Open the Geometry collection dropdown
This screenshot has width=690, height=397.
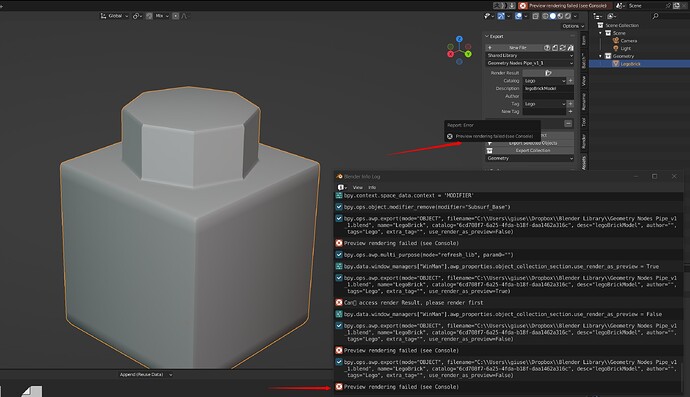(530, 158)
